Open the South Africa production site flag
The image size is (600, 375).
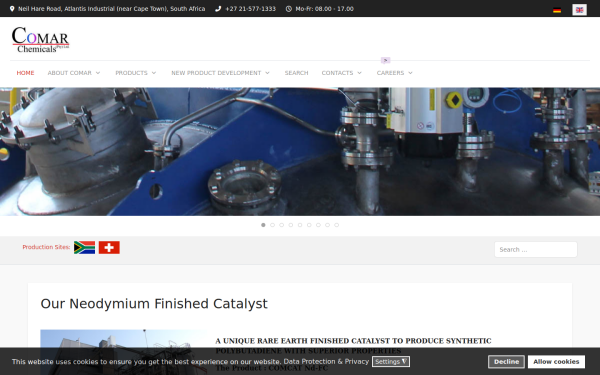click(85, 248)
